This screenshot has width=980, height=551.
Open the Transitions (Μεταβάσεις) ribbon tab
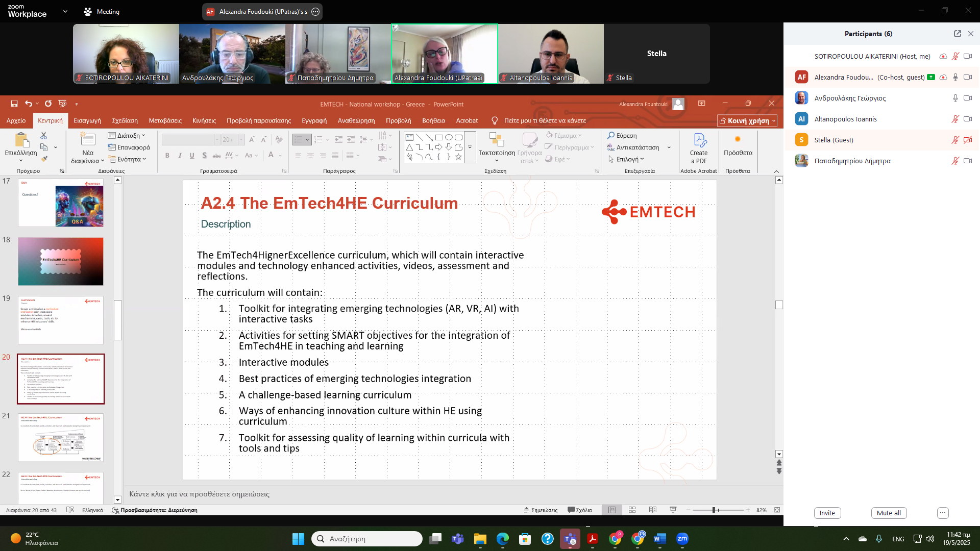[x=165, y=121]
